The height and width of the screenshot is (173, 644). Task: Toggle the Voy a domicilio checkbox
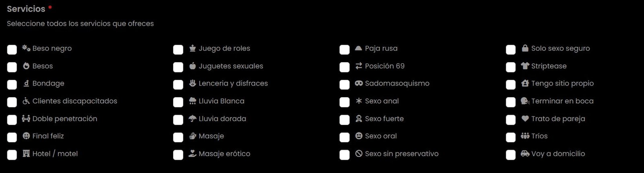[x=511, y=155]
